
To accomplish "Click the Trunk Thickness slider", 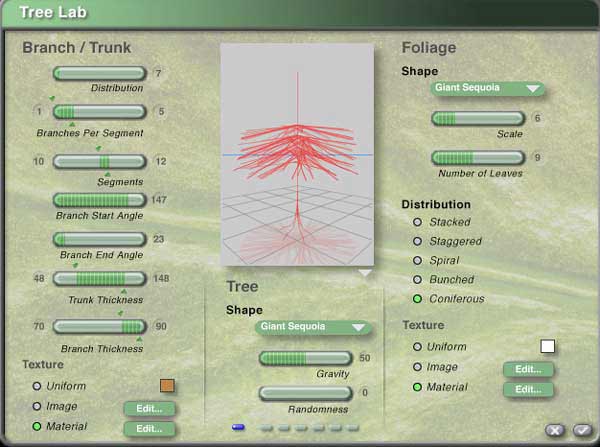I will [x=99, y=279].
